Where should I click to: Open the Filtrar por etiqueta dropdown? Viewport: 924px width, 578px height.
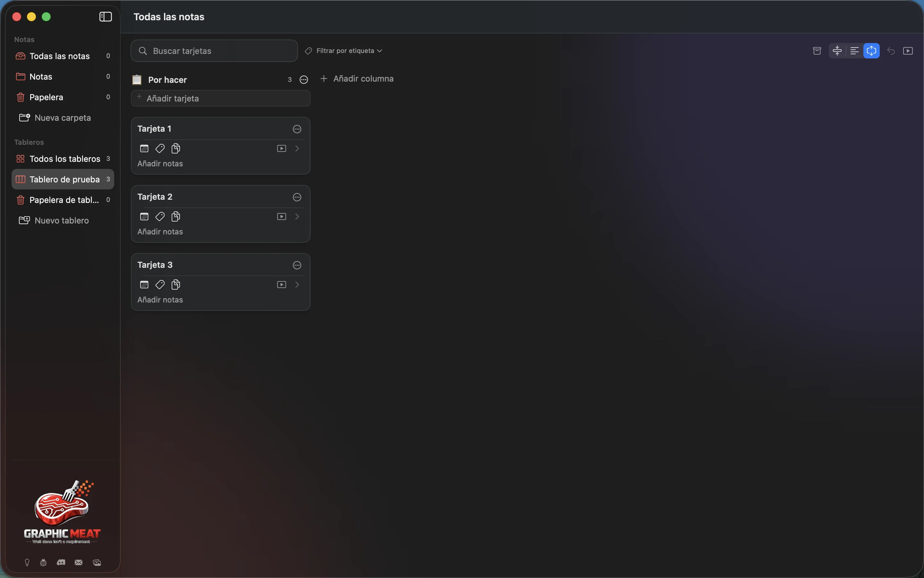pyautogui.click(x=343, y=51)
